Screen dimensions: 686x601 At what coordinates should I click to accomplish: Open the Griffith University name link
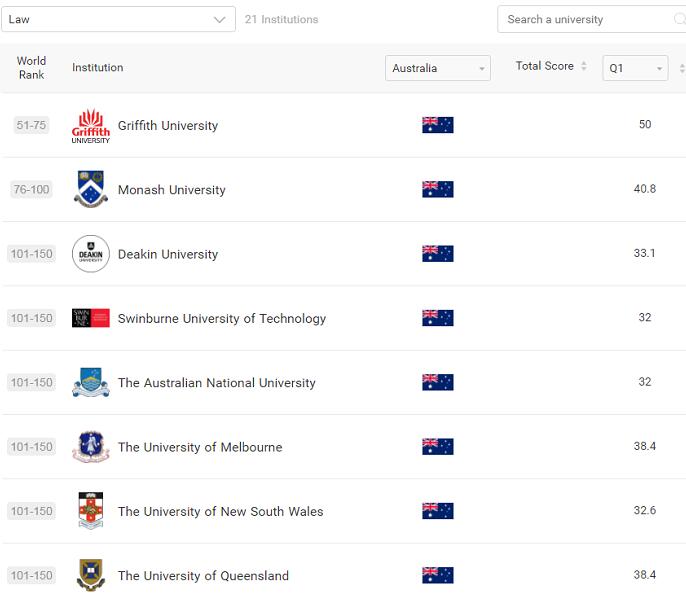[167, 126]
